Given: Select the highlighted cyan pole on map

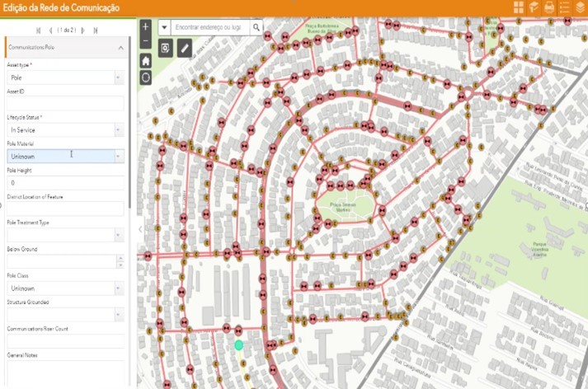Looking at the screenshot, I should 238,345.
